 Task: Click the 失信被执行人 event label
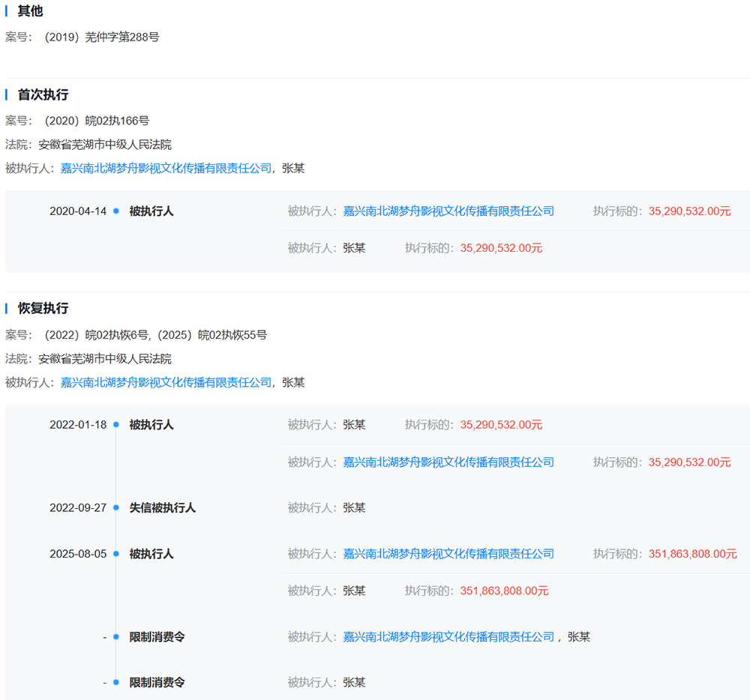pos(162,508)
